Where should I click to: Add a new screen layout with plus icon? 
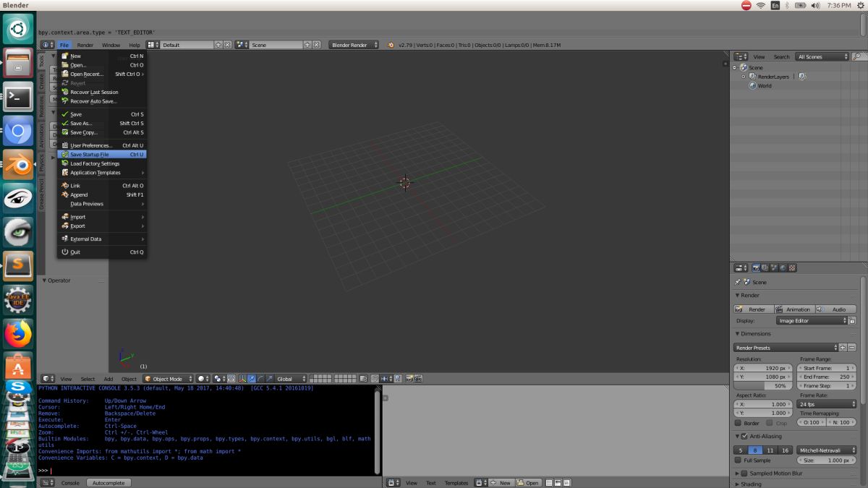[218, 45]
